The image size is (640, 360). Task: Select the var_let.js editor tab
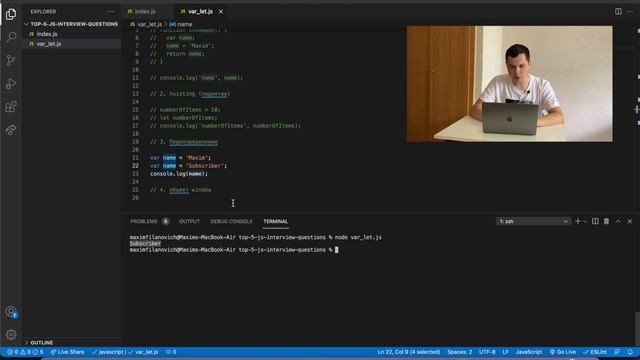tap(200, 11)
